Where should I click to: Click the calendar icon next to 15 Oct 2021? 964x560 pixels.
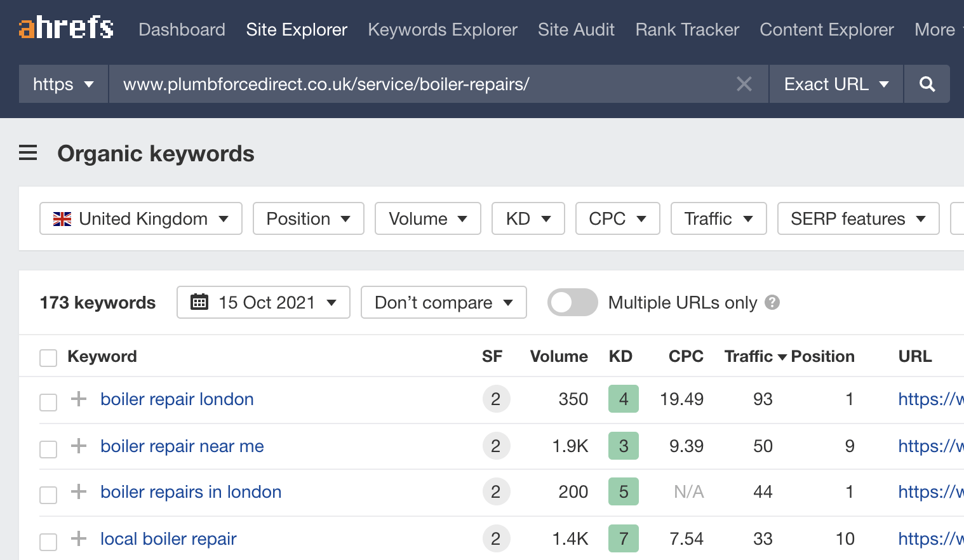pyautogui.click(x=199, y=302)
